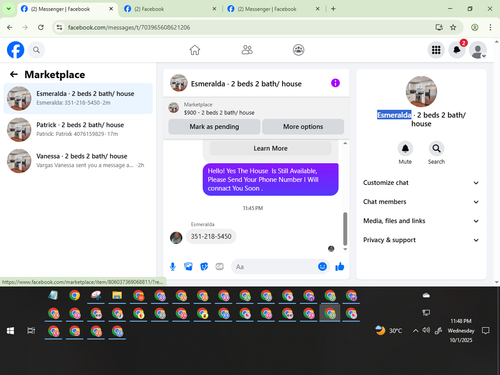Send a thumbs-up like
The image size is (500, 375).
click(340, 267)
